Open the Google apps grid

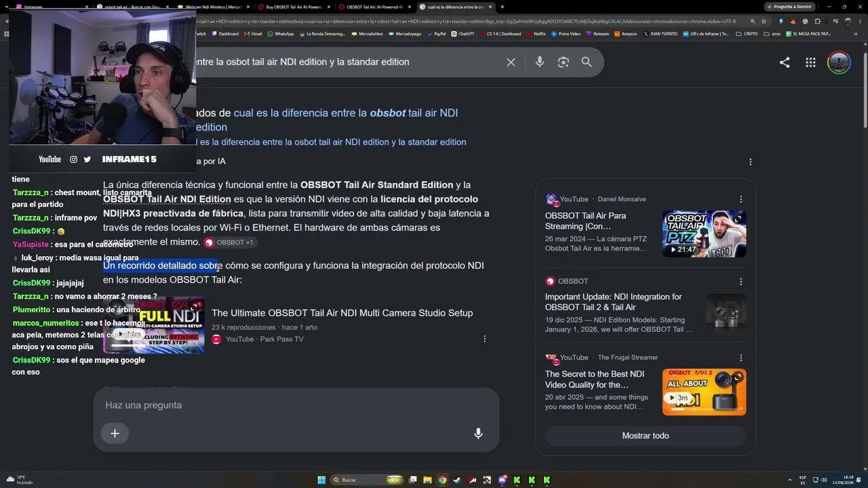point(810,62)
